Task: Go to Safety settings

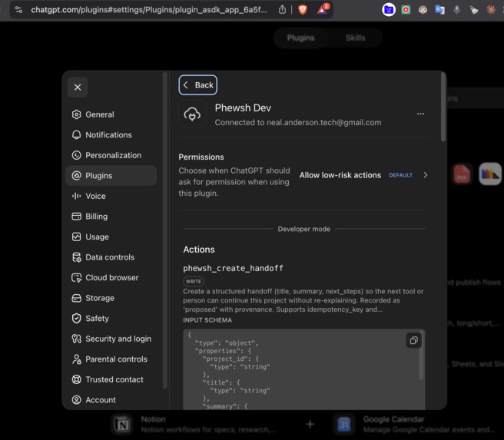Action: click(111, 319)
